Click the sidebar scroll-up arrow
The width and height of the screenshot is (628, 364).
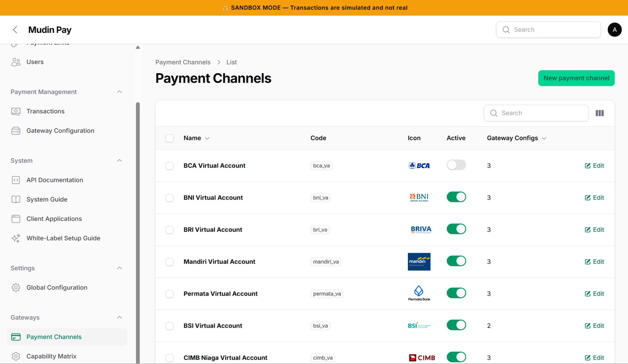coord(138,47)
